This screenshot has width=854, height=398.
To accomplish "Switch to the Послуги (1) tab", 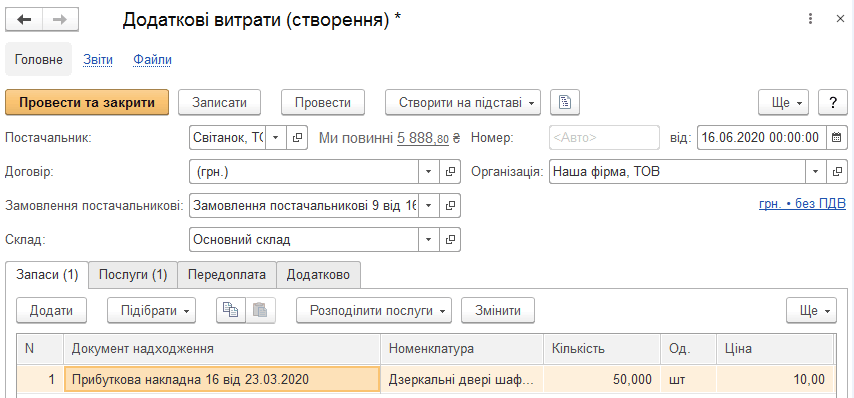I will click(x=133, y=274).
